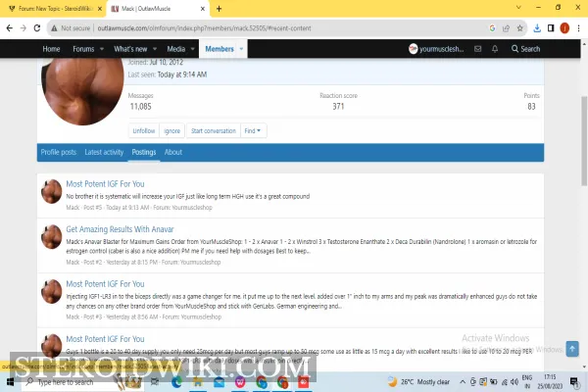Click the Ignore button
588x392 pixels.
tap(172, 130)
